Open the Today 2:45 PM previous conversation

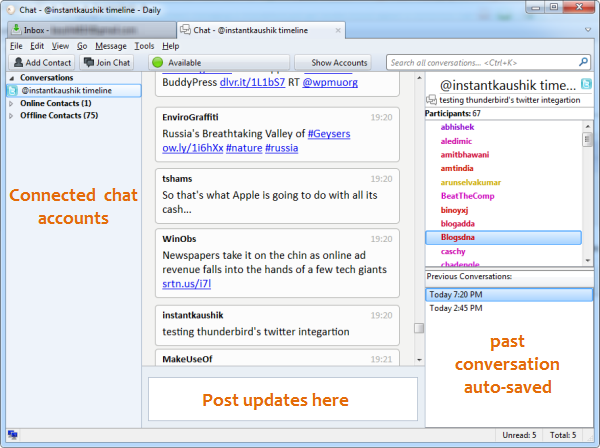457,309
